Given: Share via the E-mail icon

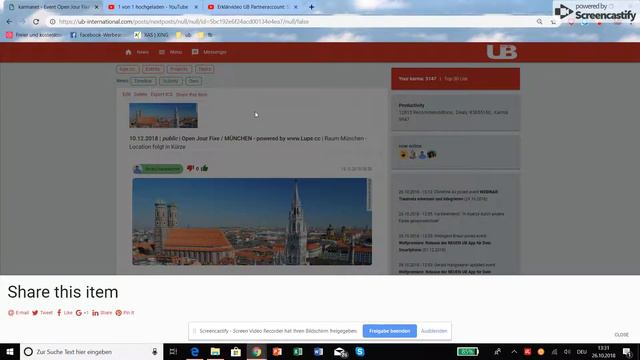Looking at the screenshot, I should [18, 313].
